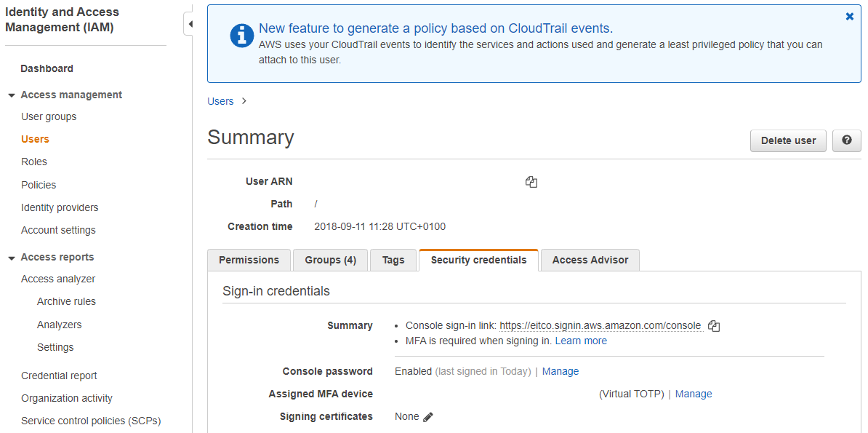Open the Access Advisor tab
The width and height of the screenshot is (868, 433).
[590, 260]
